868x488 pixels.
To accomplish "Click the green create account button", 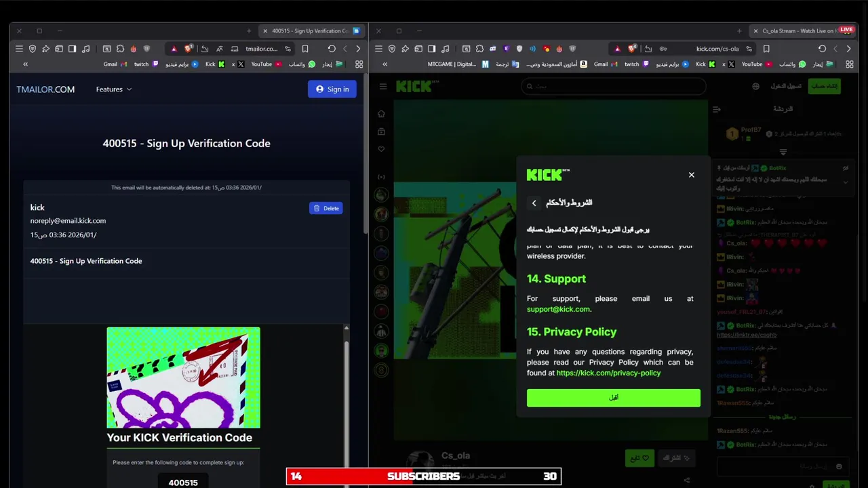I will (825, 86).
